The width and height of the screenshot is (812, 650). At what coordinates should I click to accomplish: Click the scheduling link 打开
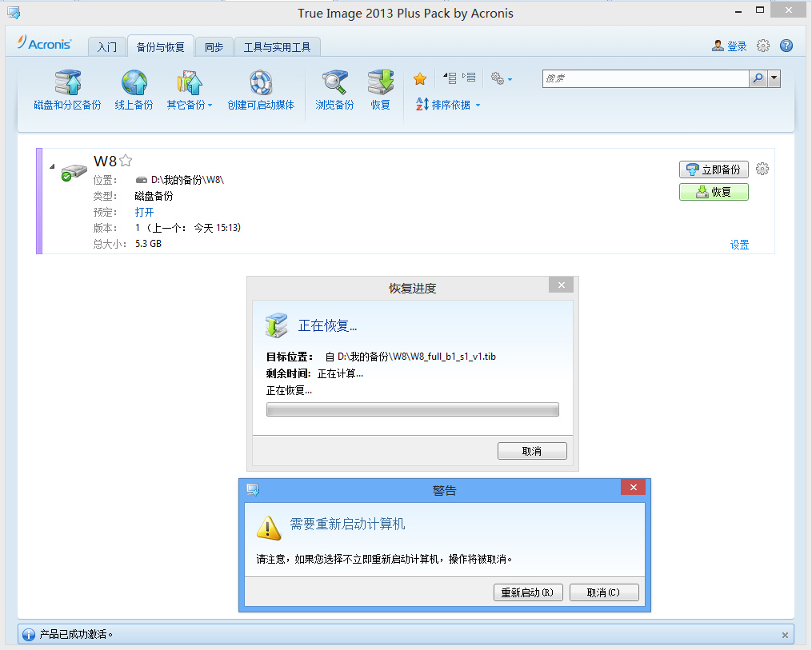click(x=144, y=212)
